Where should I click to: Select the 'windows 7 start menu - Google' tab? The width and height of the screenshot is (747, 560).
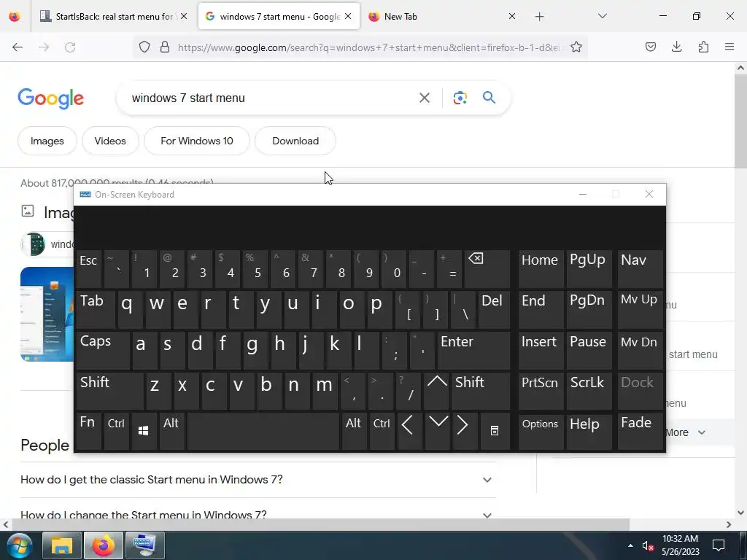tap(279, 16)
